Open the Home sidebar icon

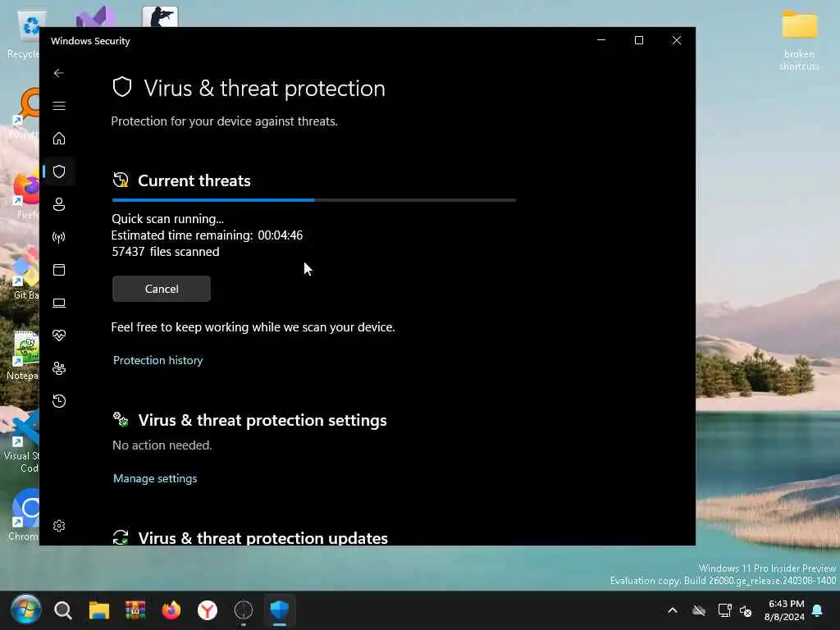[x=59, y=138]
